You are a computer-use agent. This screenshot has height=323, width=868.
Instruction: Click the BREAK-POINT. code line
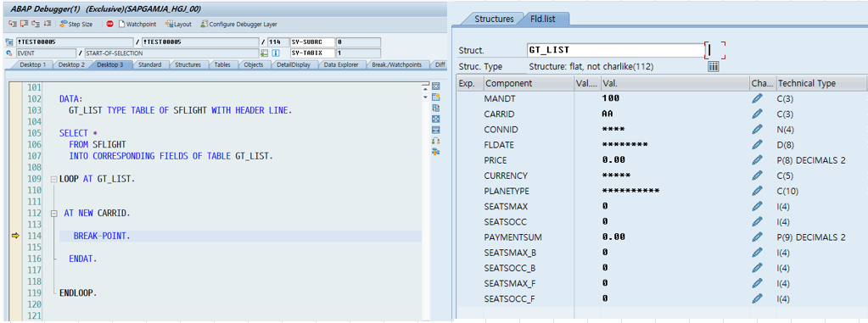point(103,237)
